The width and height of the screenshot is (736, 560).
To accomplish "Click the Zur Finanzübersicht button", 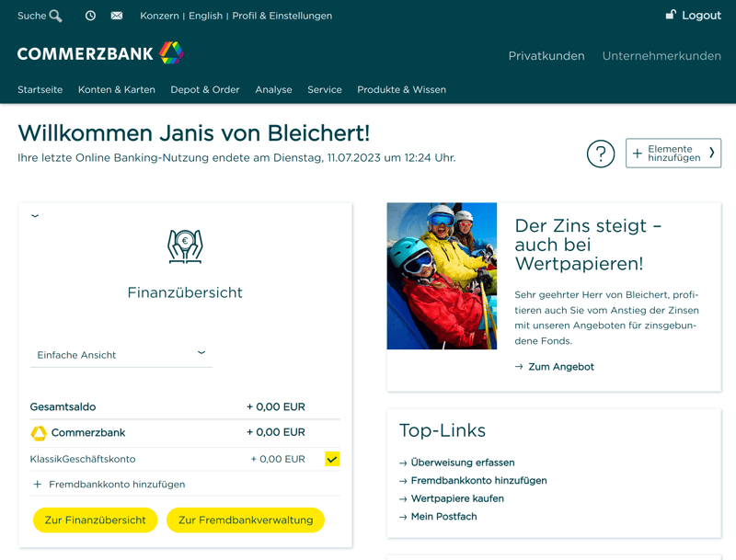I will tap(95, 520).
